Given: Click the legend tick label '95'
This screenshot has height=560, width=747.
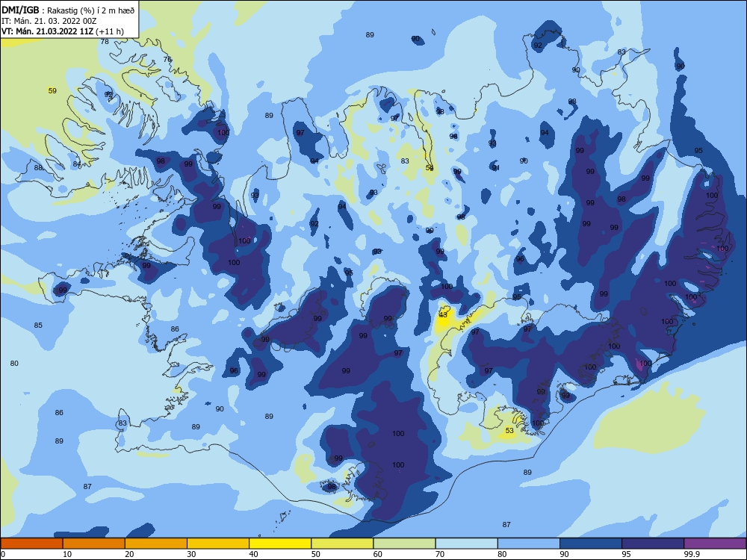Looking at the screenshot, I should tap(627, 554).
